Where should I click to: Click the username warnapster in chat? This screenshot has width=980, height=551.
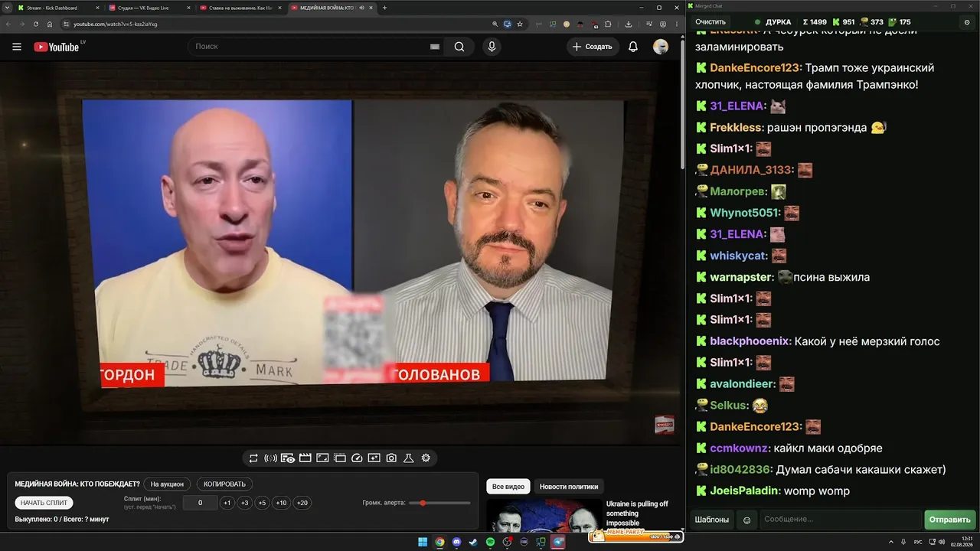click(x=741, y=277)
